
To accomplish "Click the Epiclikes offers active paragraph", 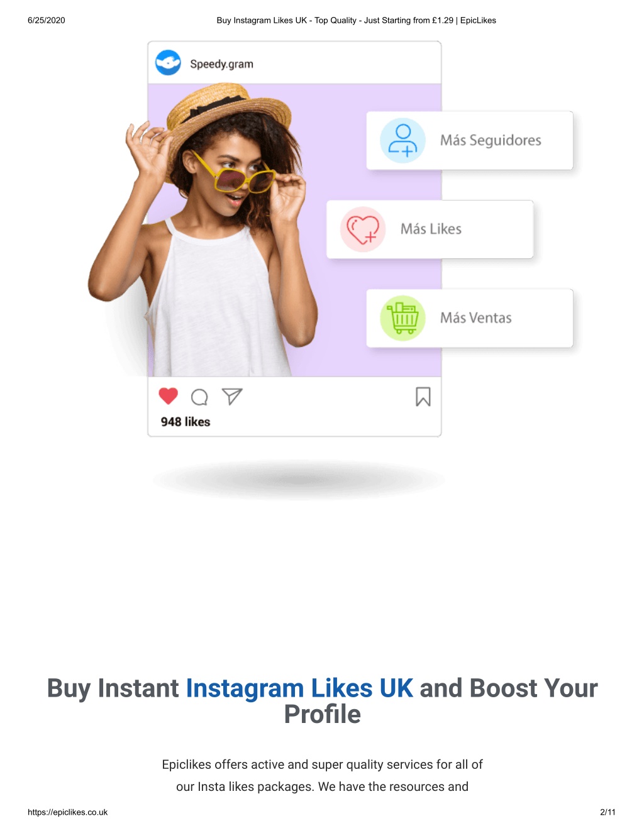I will coord(322,776).
